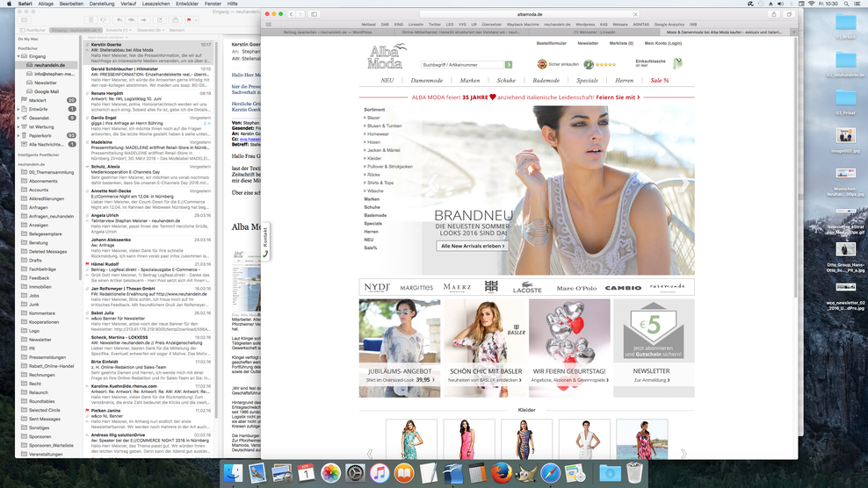Open GIMP from the Dock
The image size is (868, 488).
click(525, 474)
